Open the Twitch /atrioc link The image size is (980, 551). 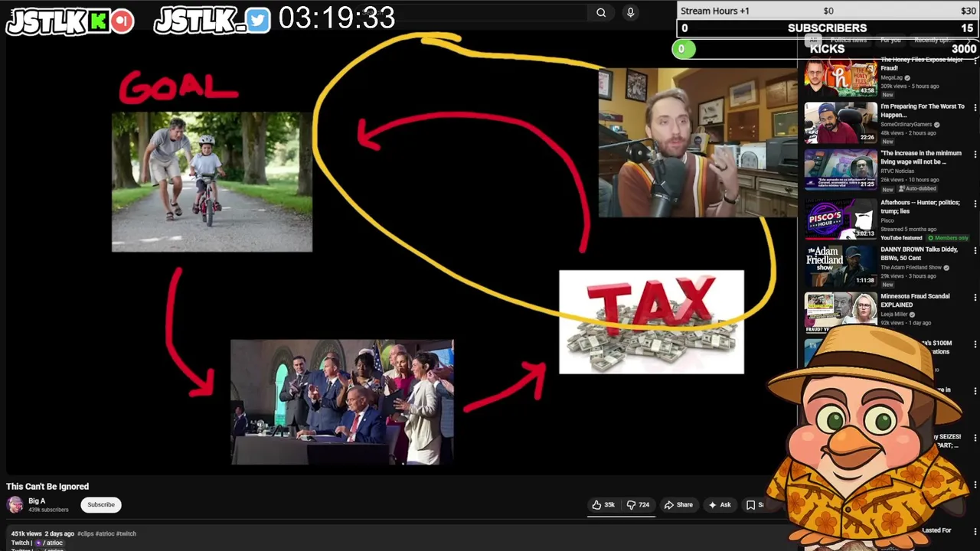[49, 543]
